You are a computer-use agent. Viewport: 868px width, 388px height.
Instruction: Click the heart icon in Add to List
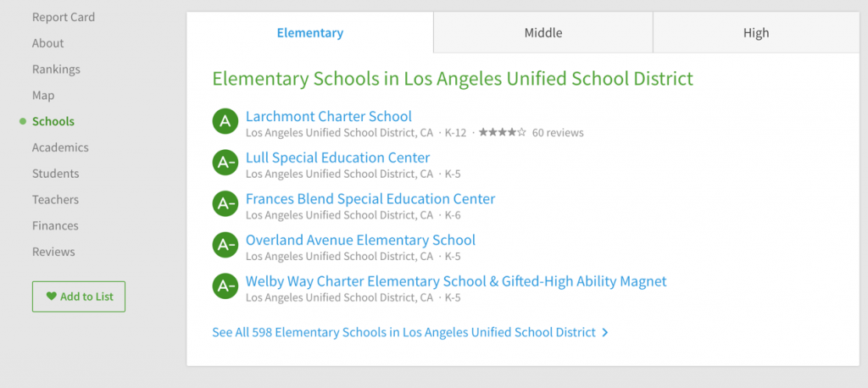coord(52,297)
